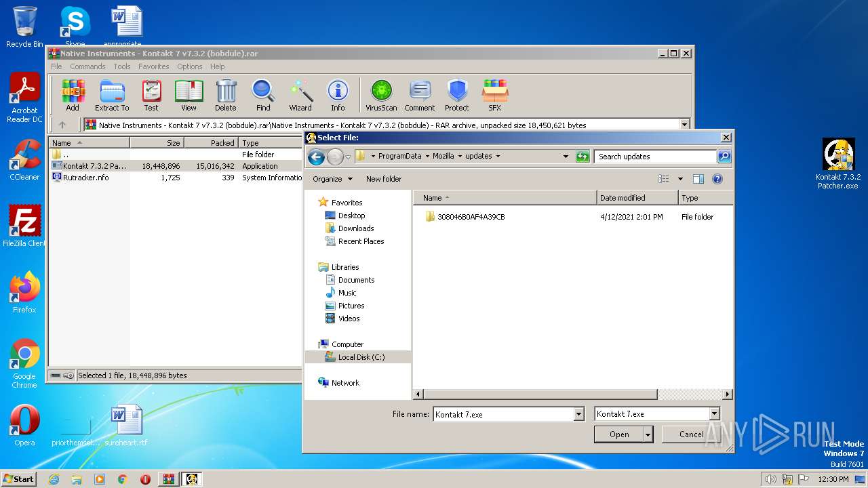
Task: Click New folder button
Action: pyautogui.click(x=384, y=179)
